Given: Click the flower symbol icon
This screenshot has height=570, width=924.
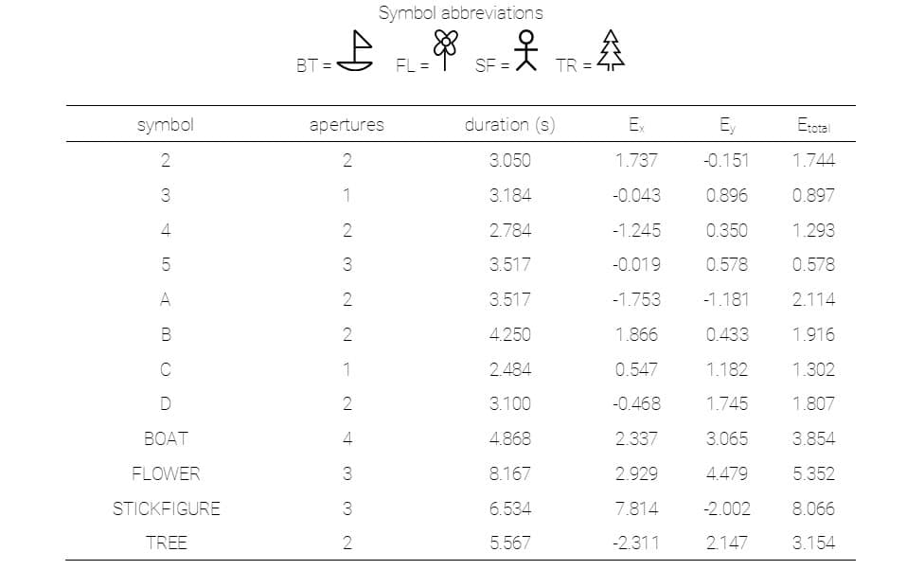Looking at the screenshot, I should (446, 51).
